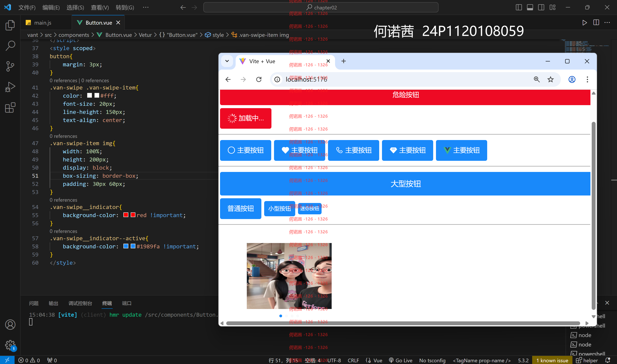The image size is (617, 364).
Task: Open the Accounts menu icon
Action: [10, 325]
